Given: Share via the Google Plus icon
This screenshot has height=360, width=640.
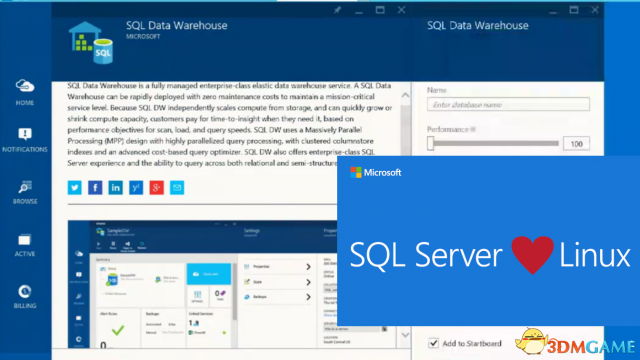Looking at the screenshot, I should pyautogui.click(x=156, y=188).
